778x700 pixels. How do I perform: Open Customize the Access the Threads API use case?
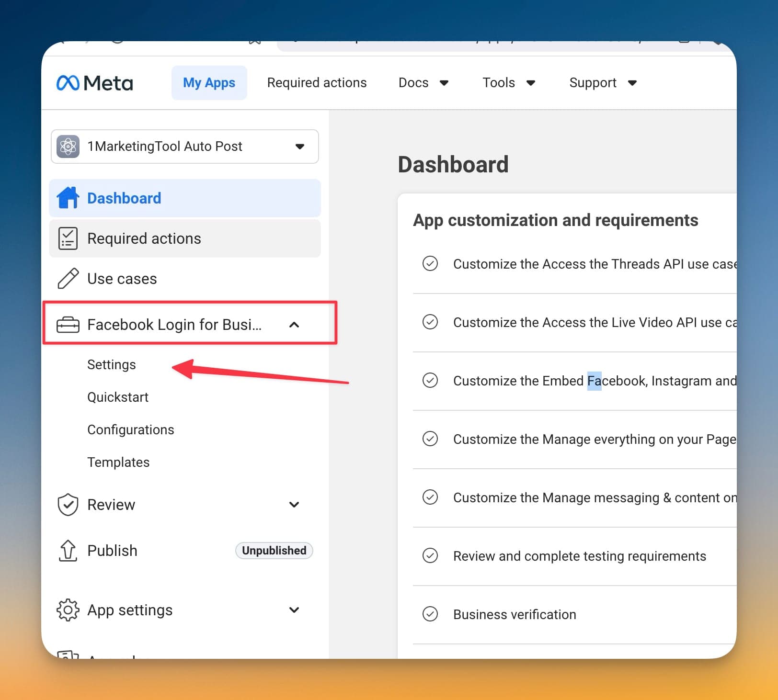595,264
